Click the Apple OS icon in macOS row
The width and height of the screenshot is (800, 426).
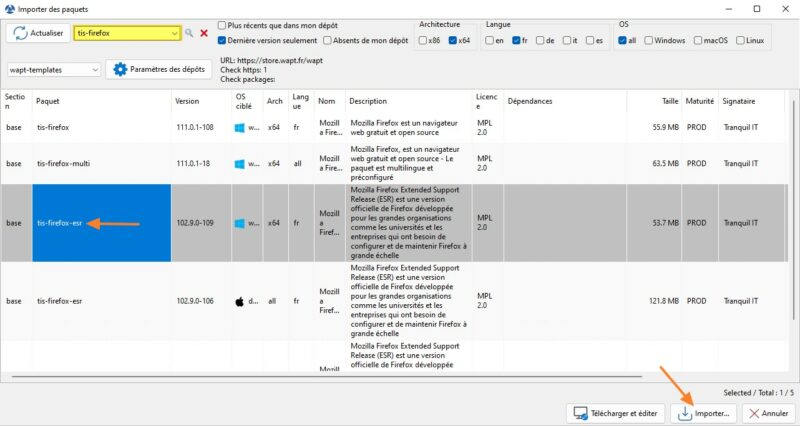239,302
